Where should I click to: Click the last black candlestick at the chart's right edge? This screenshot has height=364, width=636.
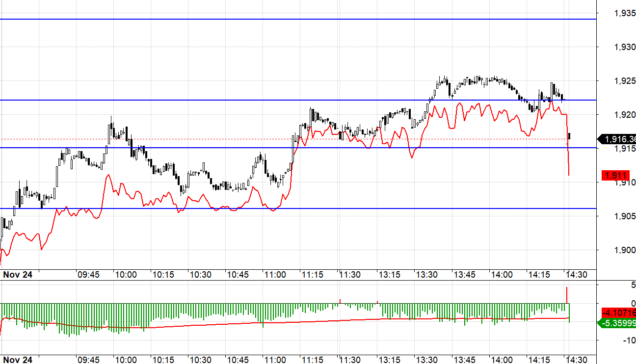pyautogui.click(x=569, y=136)
